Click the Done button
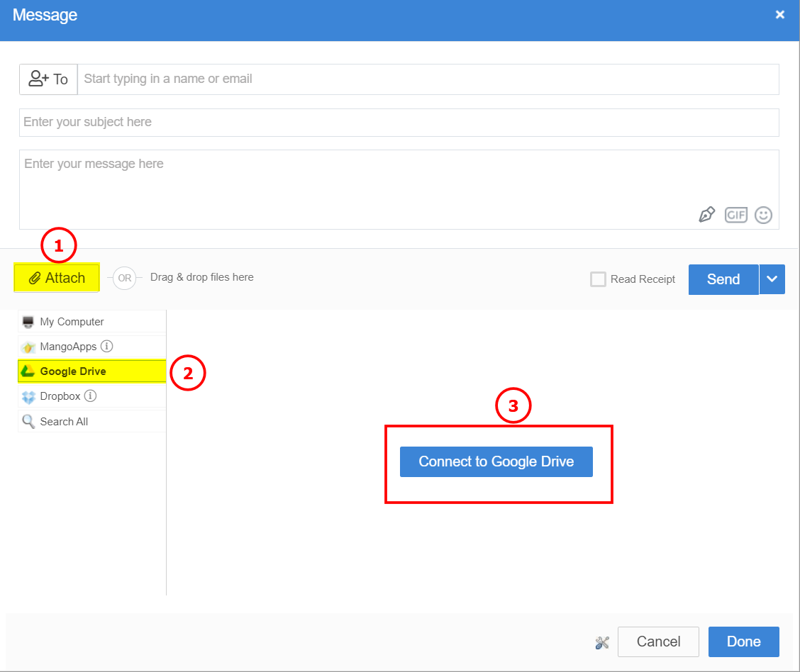This screenshot has width=800, height=672. point(743,642)
